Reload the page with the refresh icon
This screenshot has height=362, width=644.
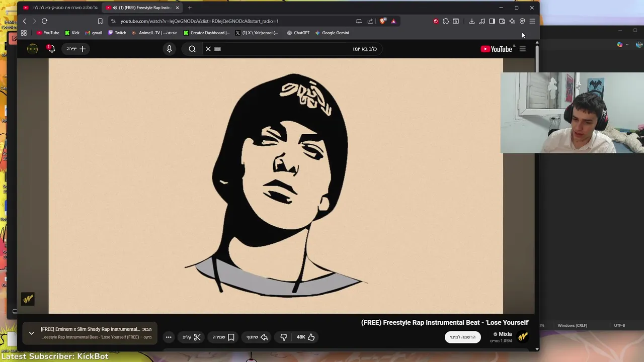[44, 21]
